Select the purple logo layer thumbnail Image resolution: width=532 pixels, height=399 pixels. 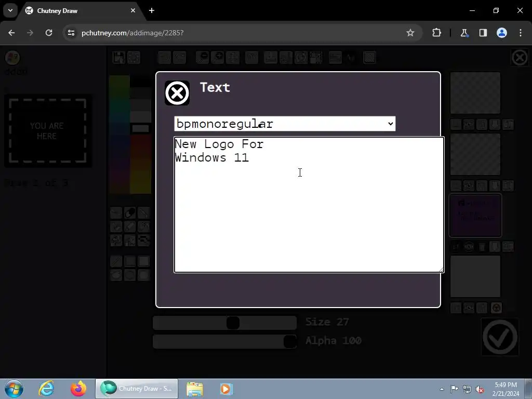pos(475,216)
